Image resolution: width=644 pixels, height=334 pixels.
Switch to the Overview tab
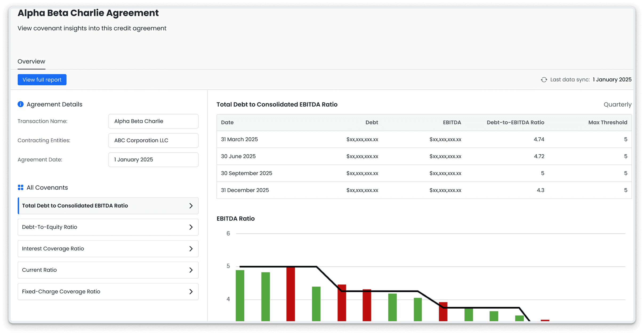(31, 61)
